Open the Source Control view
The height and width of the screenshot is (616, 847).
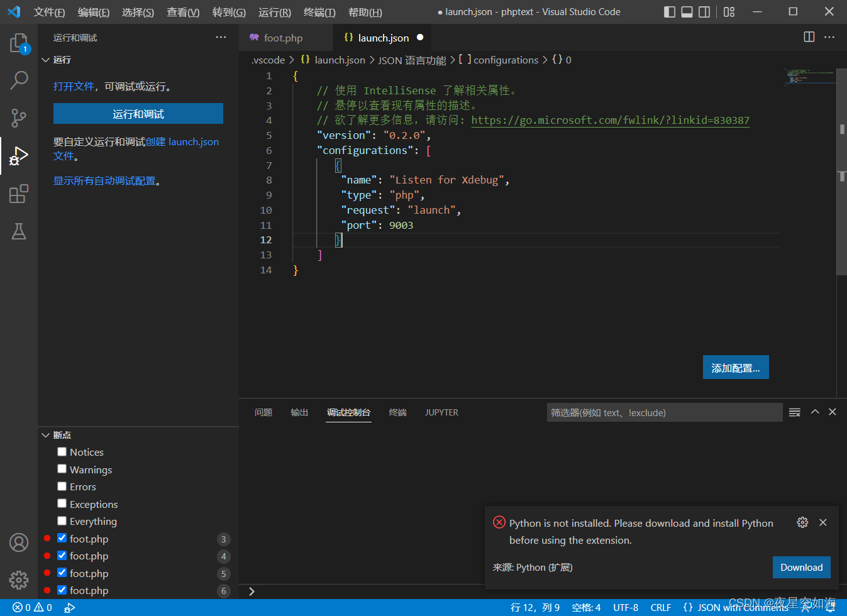(19, 118)
